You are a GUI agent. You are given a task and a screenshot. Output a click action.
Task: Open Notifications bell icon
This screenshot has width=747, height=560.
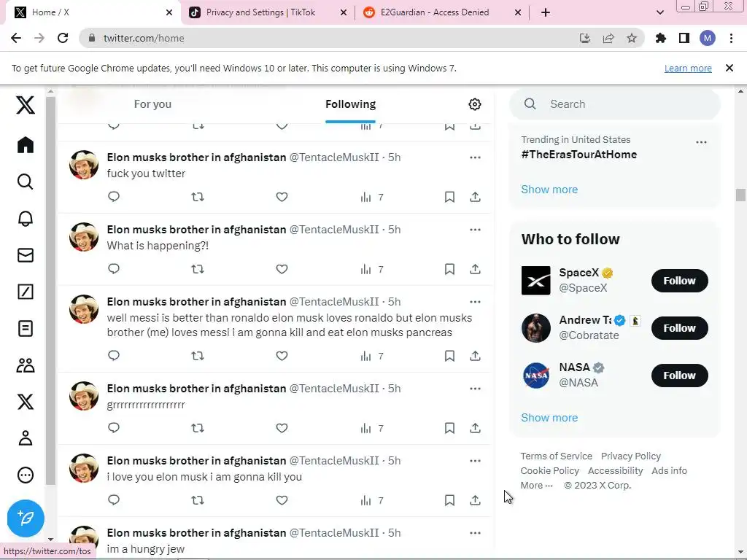coord(26,218)
